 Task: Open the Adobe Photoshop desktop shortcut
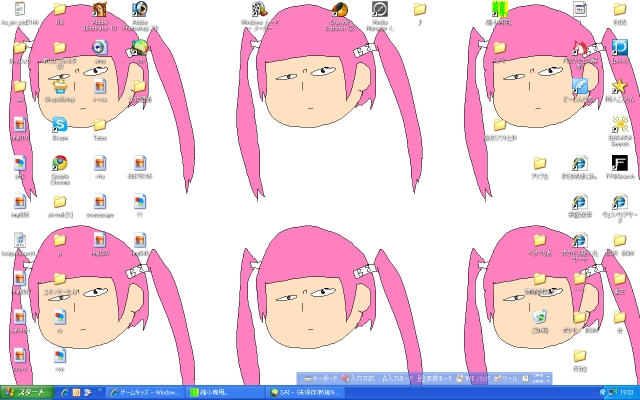pos(139,10)
